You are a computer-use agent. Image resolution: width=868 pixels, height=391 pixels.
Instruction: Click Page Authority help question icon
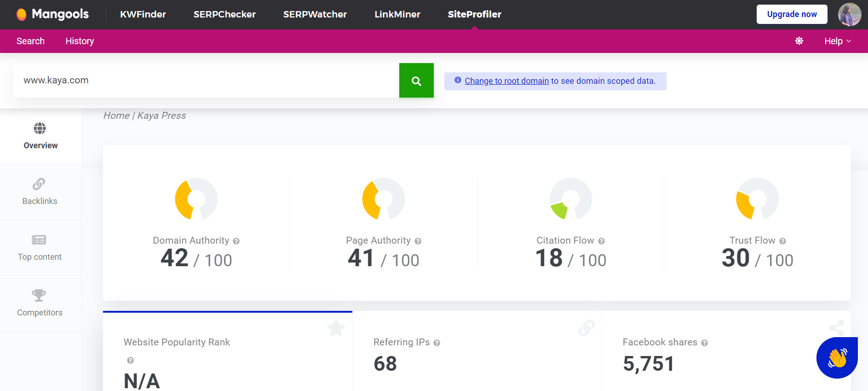(418, 241)
